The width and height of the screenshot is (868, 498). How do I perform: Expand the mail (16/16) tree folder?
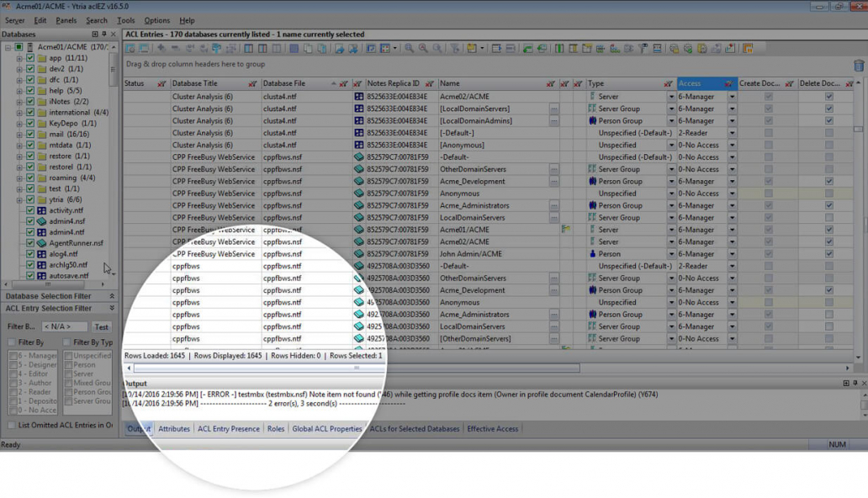(x=19, y=134)
